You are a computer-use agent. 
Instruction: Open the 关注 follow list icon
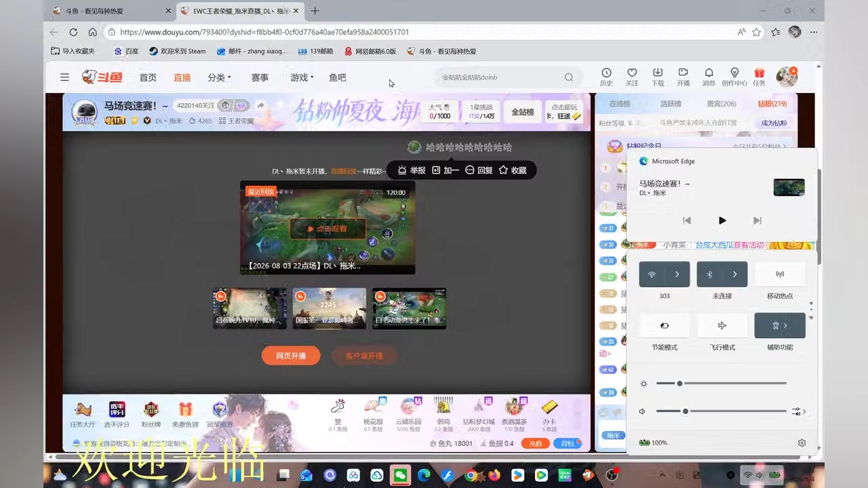[x=632, y=77]
